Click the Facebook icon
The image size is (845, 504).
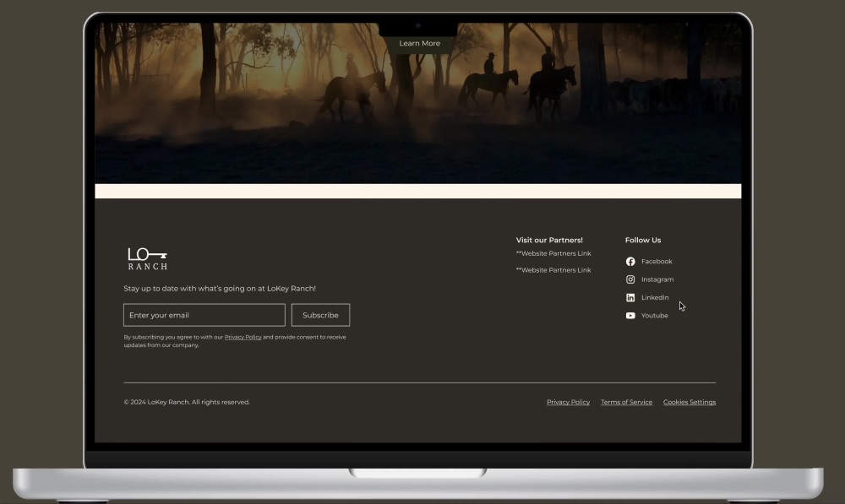click(x=630, y=262)
